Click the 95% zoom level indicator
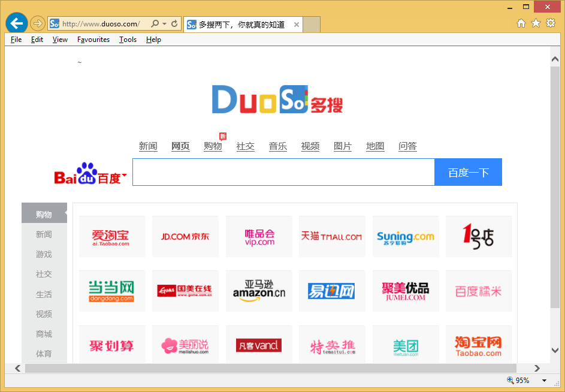The height and width of the screenshot is (392, 565). (x=518, y=381)
